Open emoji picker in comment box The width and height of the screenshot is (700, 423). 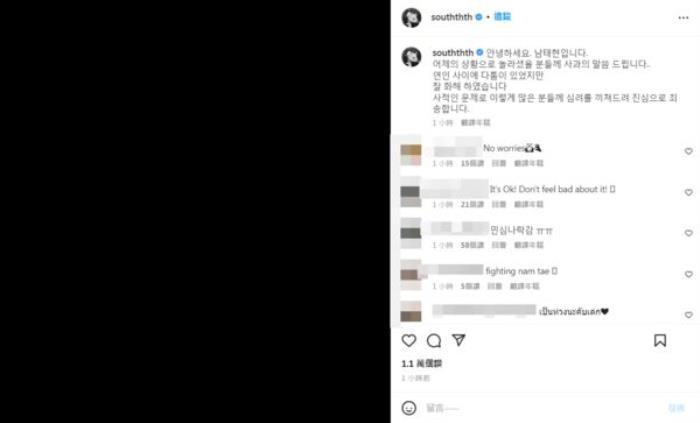coord(408,408)
